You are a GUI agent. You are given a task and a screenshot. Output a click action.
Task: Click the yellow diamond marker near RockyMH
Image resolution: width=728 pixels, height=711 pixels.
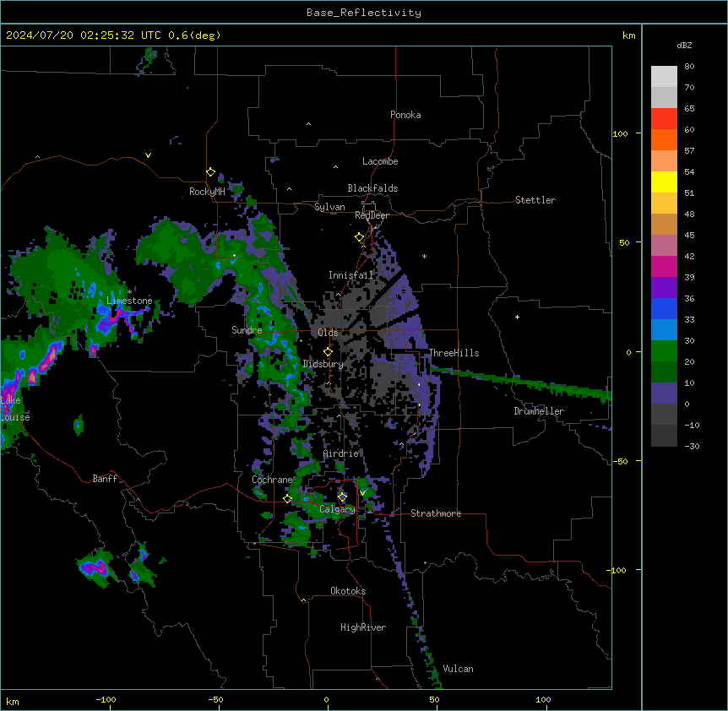point(210,172)
